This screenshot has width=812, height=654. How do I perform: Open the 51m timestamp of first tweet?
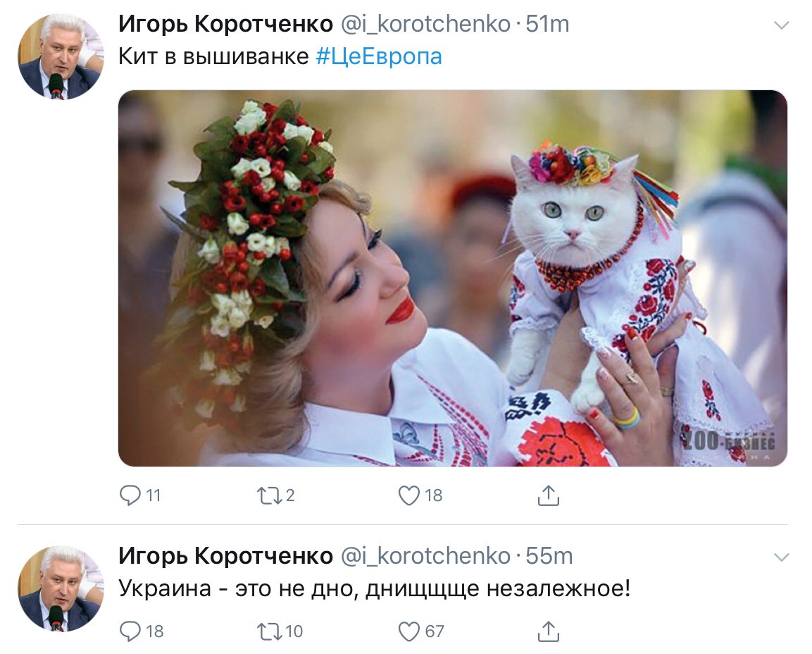pyautogui.click(x=547, y=24)
